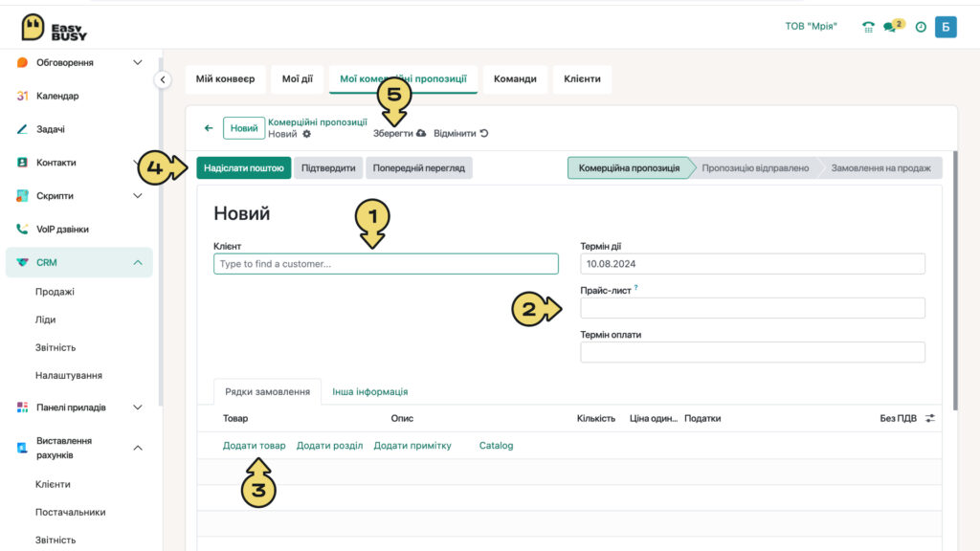Select the Рядки замовлення tab
This screenshot has width=980, height=551.
(x=268, y=391)
